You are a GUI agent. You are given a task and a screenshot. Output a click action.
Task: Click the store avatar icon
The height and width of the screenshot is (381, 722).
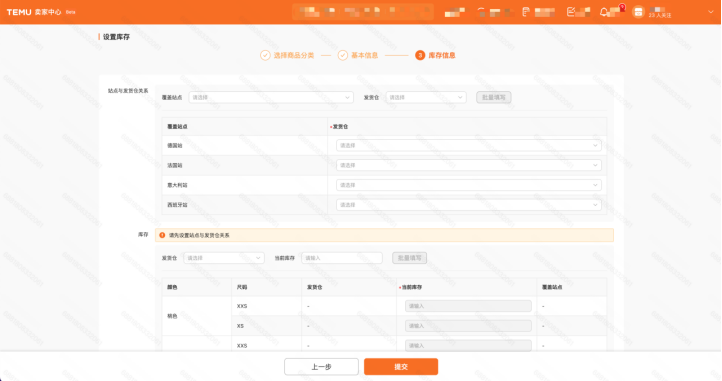click(638, 12)
